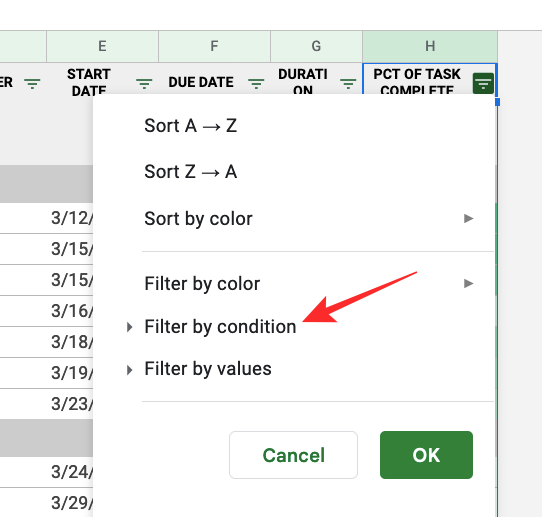The width and height of the screenshot is (542, 517).
Task: Select Sort Z → A option
Action: coord(190,172)
